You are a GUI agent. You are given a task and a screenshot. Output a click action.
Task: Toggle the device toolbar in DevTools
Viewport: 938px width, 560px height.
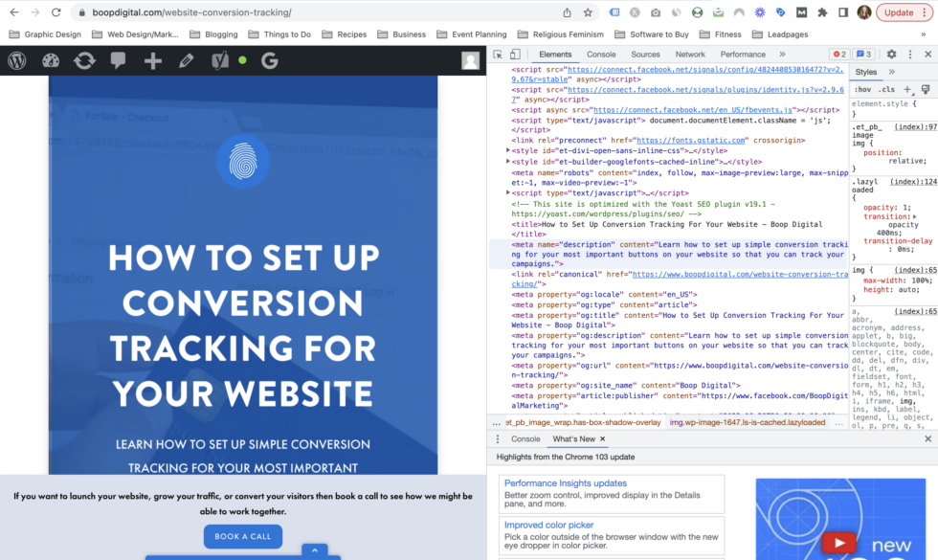(x=515, y=54)
